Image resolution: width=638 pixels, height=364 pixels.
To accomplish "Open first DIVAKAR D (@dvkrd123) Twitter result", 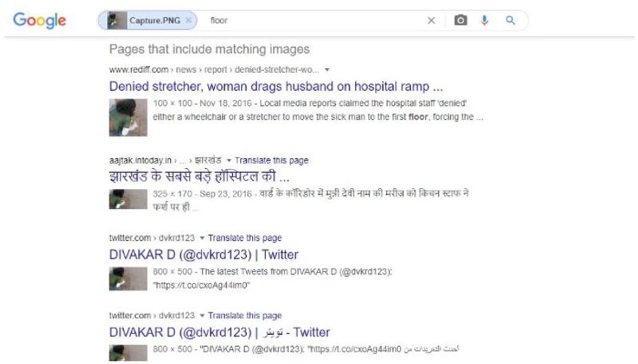I will [204, 254].
